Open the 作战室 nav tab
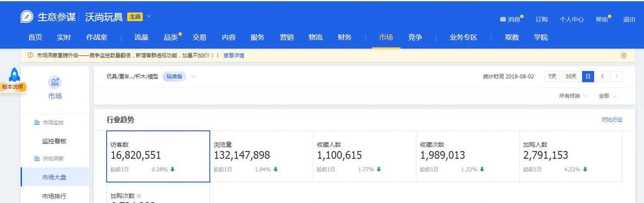Image resolution: width=644 pixels, height=203 pixels. click(97, 37)
